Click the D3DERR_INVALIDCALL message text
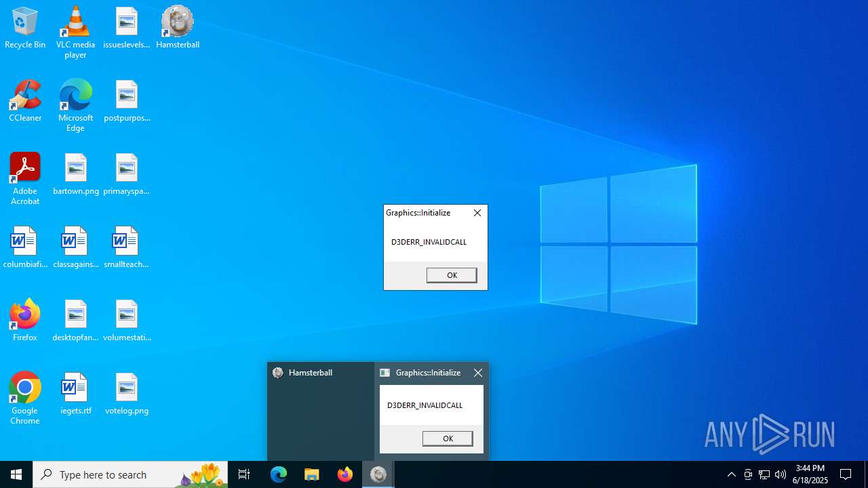The width and height of the screenshot is (868, 488). 429,242
